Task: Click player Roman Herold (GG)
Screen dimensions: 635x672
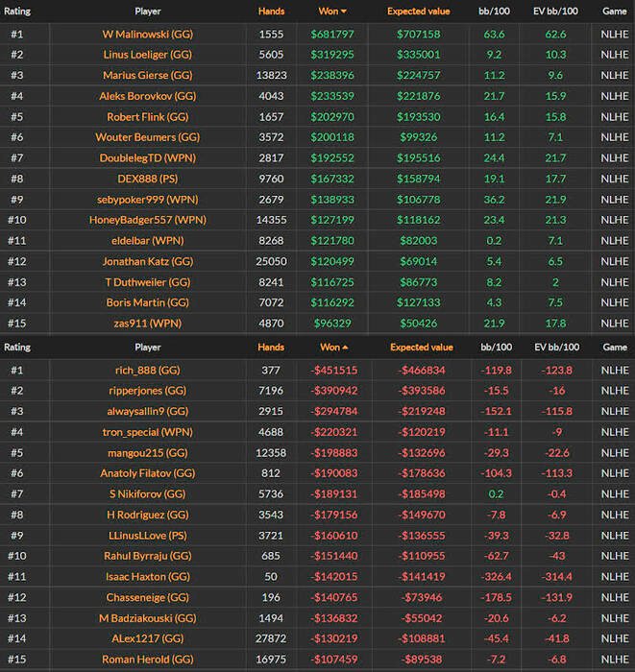Action: tap(148, 660)
